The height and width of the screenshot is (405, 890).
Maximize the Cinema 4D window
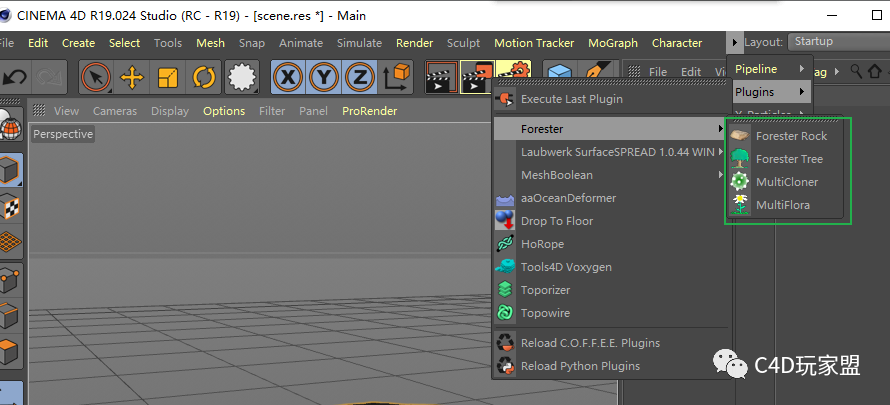876,15
